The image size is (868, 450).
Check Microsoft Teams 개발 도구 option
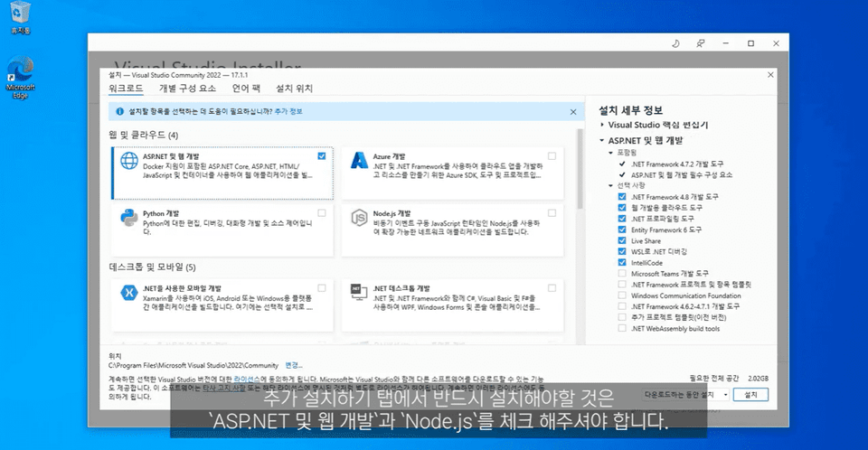pyautogui.click(x=622, y=274)
